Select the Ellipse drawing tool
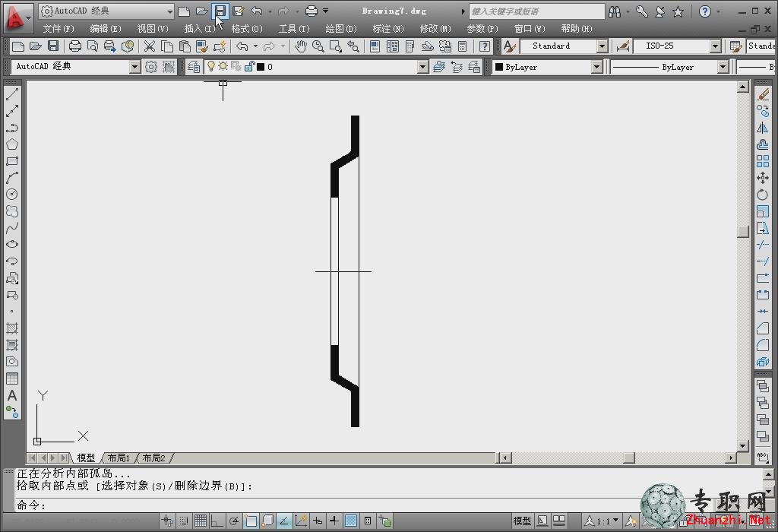The height and width of the screenshot is (532, 778). pyautogui.click(x=12, y=244)
